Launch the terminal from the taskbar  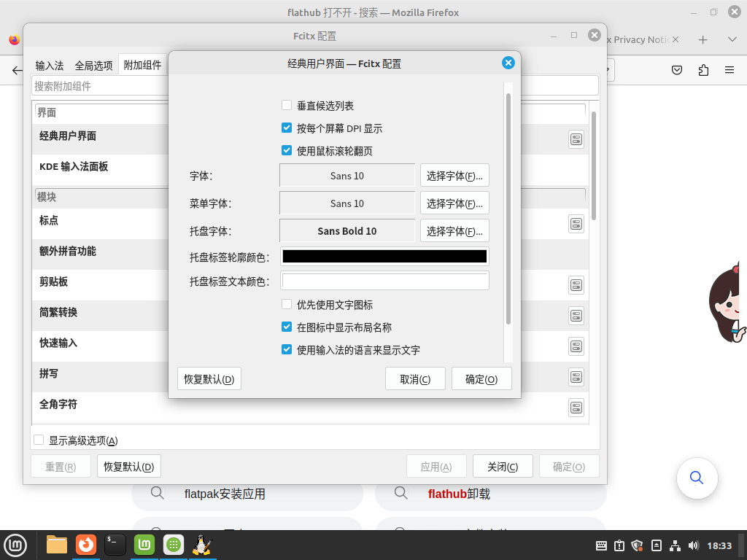point(115,545)
